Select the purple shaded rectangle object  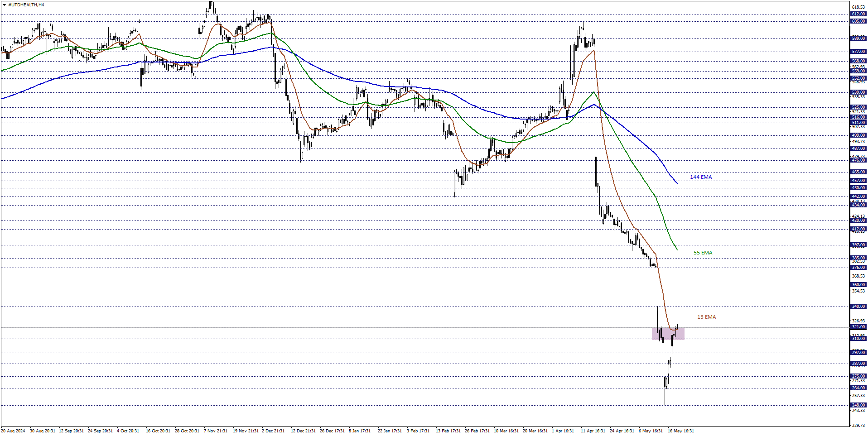pos(668,333)
